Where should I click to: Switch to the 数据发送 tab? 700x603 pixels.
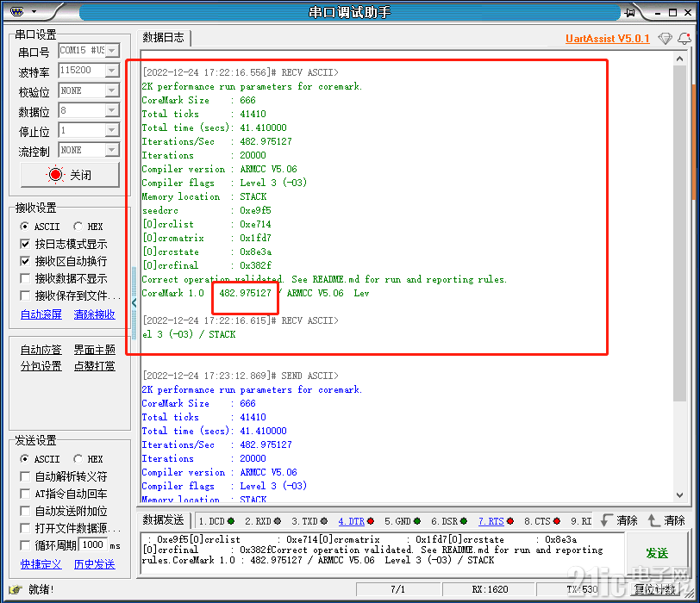[164, 520]
